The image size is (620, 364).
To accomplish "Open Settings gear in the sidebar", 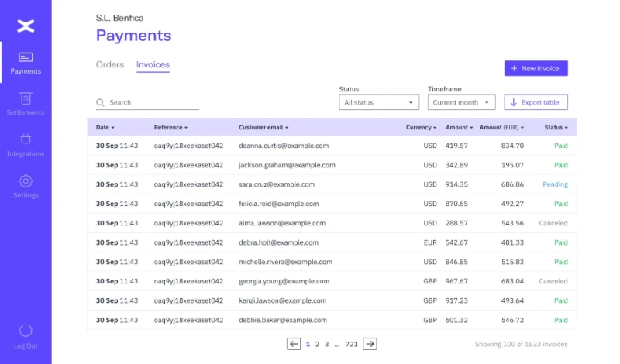I will 26,182.
